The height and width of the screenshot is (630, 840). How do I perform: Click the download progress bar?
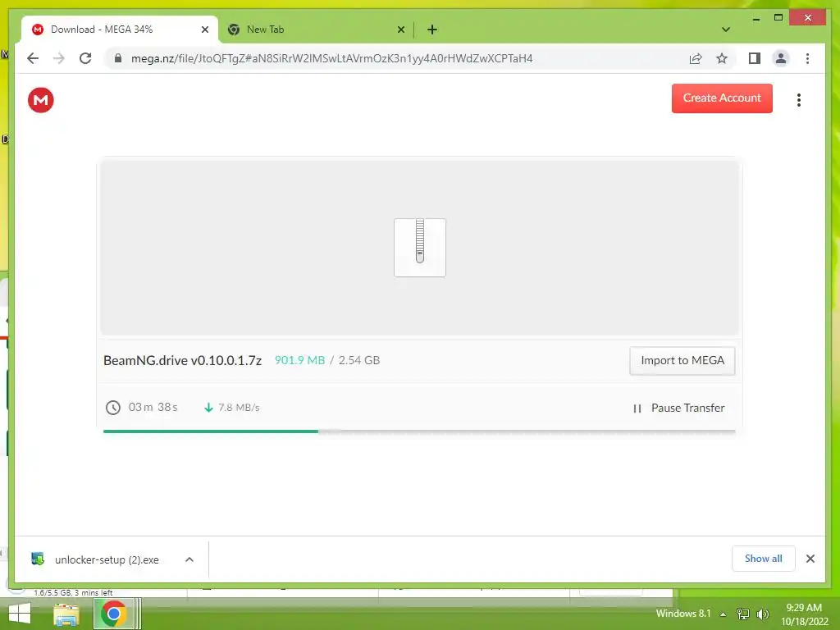click(x=419, y=431)
